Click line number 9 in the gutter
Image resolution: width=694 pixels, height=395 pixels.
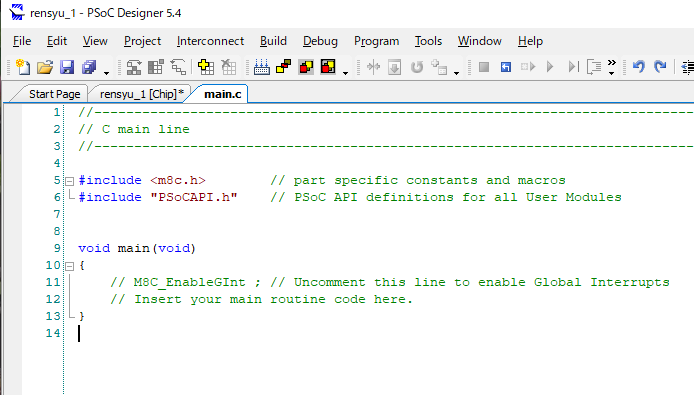pyautogui.click(x=57, y=248)
